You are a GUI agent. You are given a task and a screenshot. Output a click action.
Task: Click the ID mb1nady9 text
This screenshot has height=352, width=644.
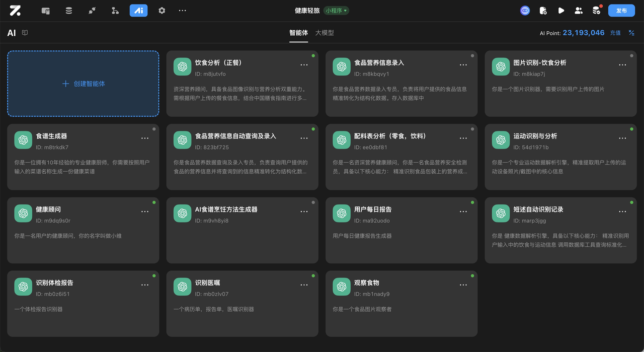click(x=372, y=294)
